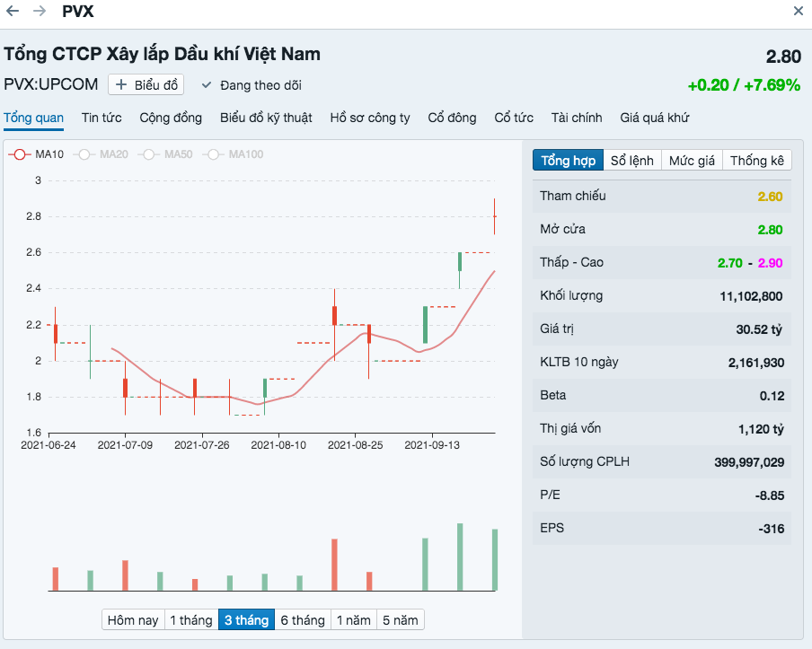
Task: Click the 2021-07-26 date axis label
Action: pyautogui.click(x=202, y=445)
